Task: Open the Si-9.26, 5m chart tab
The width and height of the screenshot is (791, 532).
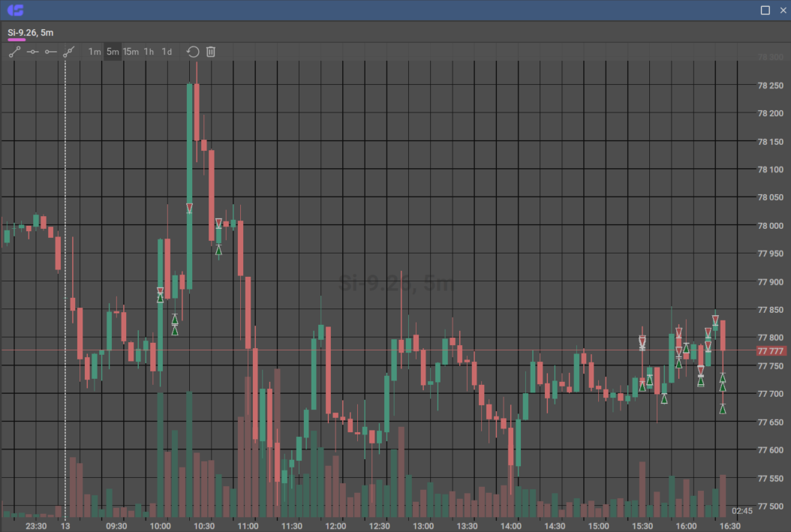Action: [30, 33]
